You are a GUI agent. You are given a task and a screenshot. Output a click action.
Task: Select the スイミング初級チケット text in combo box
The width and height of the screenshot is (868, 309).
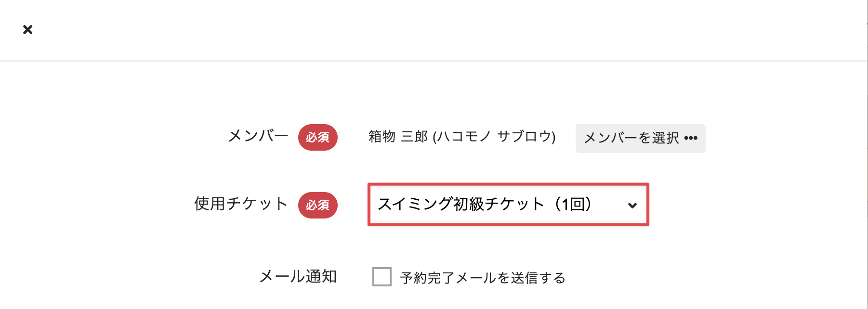click(460, 204)
